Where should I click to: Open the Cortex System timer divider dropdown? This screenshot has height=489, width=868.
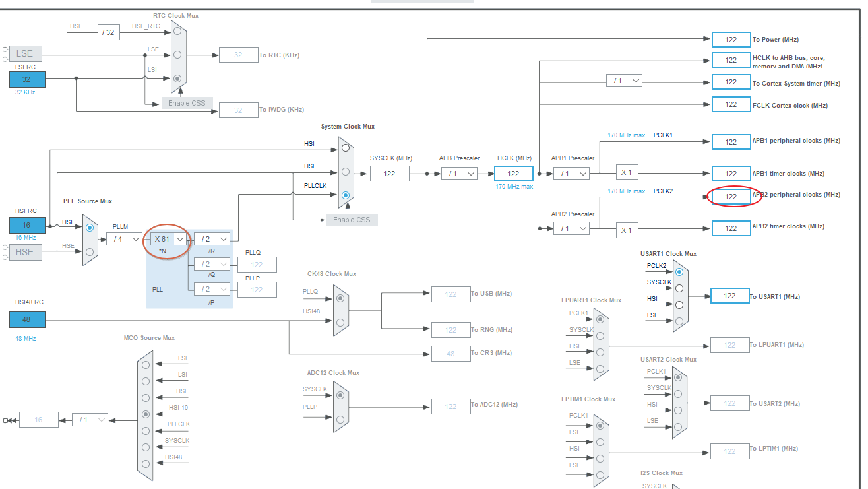[624, 81]
